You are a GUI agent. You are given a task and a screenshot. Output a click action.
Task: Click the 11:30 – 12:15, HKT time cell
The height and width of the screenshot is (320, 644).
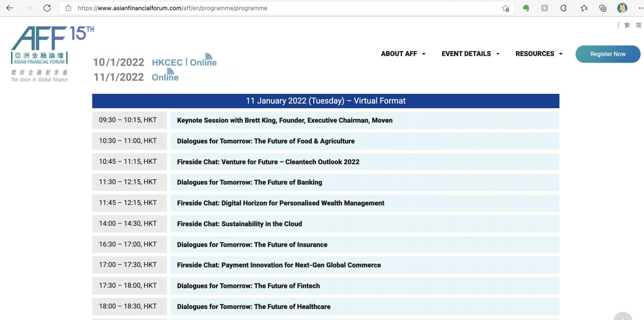[x=129, y=183]
